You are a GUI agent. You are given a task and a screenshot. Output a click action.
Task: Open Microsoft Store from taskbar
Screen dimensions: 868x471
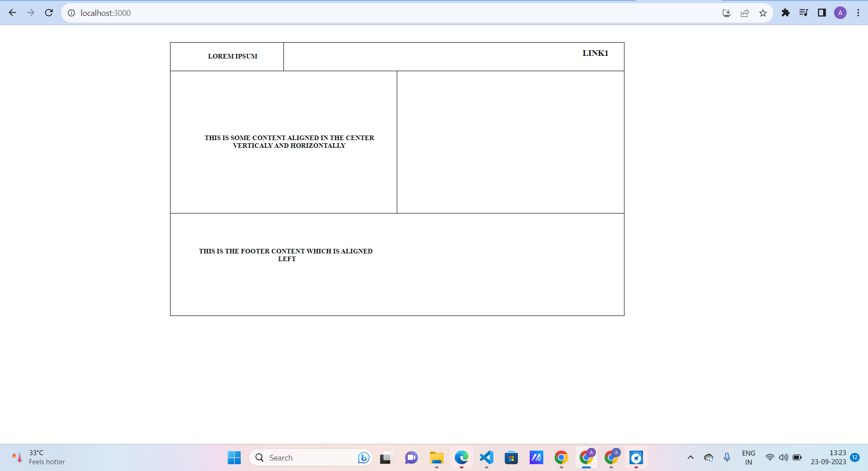511,458
